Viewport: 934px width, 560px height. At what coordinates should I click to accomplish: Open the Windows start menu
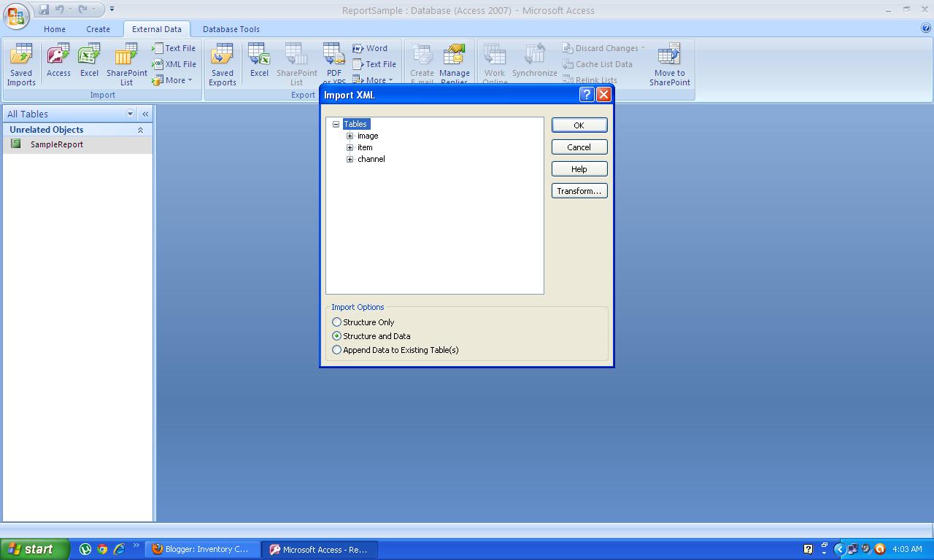click(35, 549)
